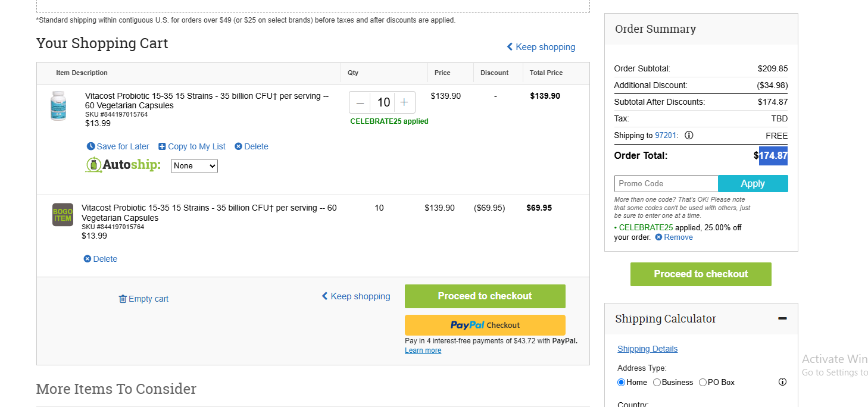Click the BOGO ITEM badge image
868x407 pixels.
tap(63, 215)
